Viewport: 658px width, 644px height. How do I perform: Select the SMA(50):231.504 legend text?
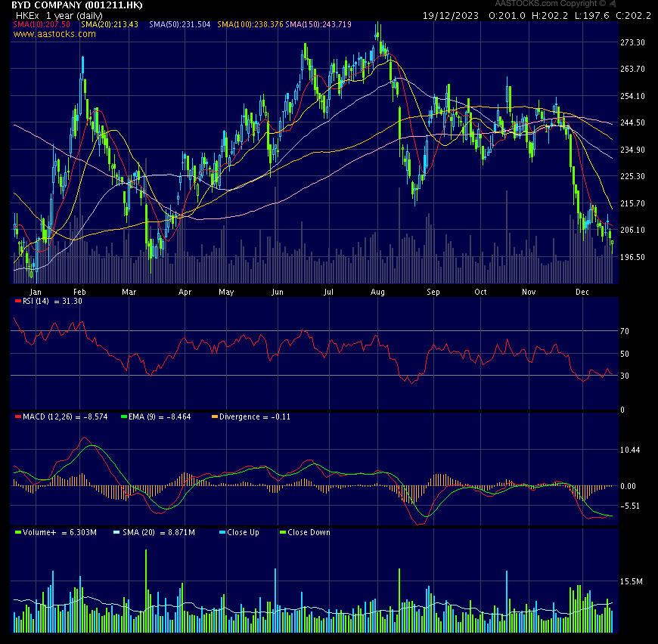tap(179, 24)
